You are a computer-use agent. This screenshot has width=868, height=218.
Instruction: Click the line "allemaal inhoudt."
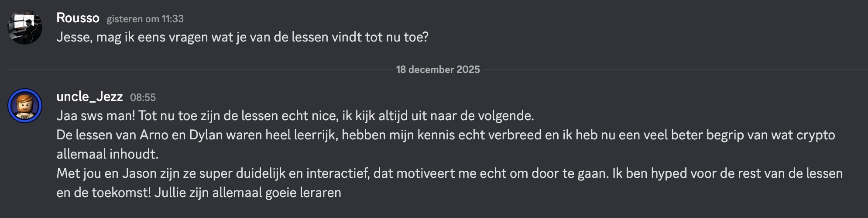pos(107,154)
